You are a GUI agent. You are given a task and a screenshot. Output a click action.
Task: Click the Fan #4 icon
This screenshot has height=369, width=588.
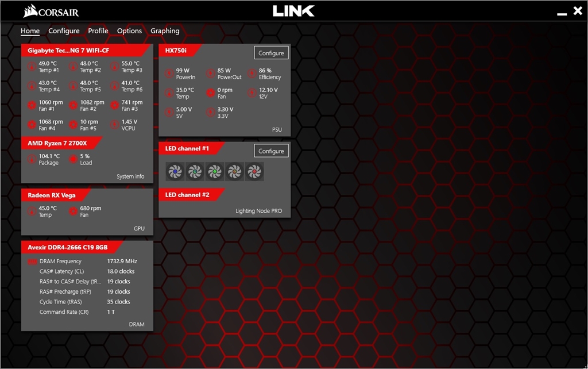tap(32, 125)
